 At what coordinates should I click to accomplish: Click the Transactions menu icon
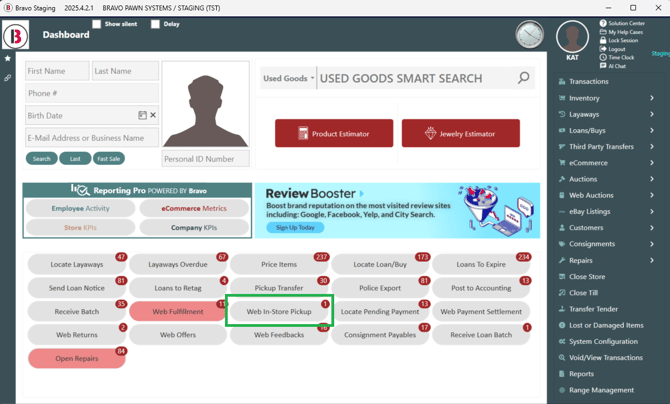(562, 82)
